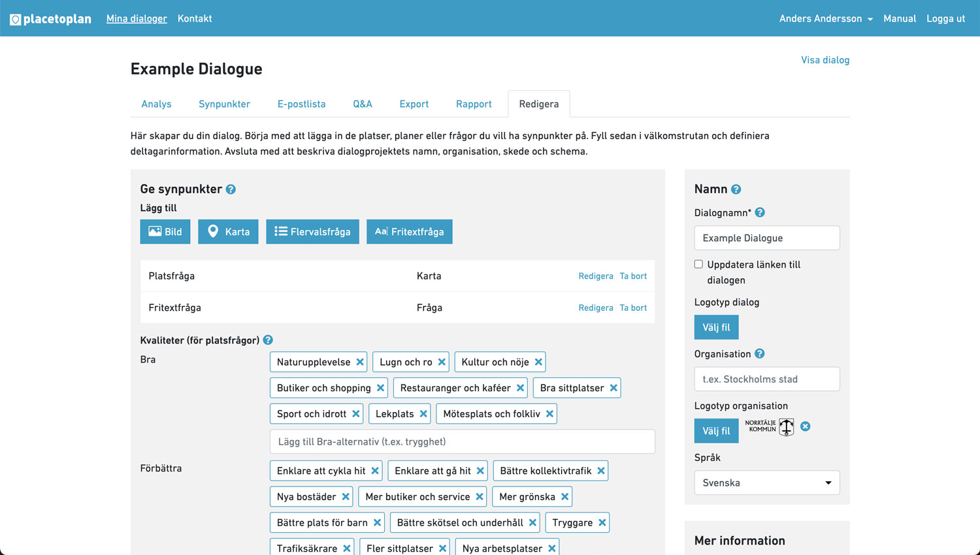Delete the organisation logo with the x icon

tap(806, 426)
